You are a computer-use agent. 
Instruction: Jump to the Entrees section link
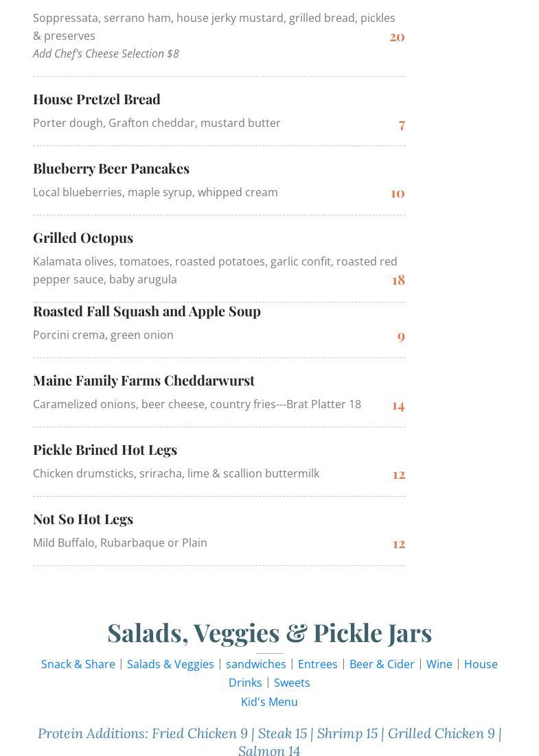(317, 664)
